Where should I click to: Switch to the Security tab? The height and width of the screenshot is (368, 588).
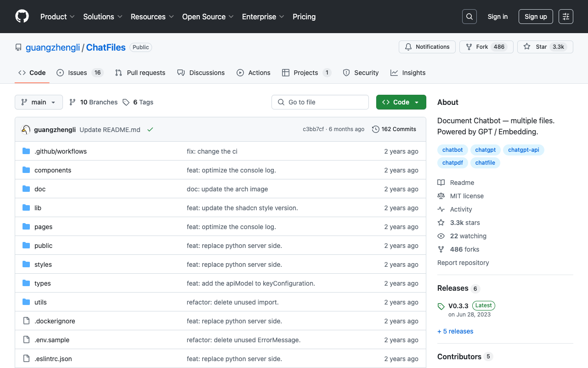[361, 73]
